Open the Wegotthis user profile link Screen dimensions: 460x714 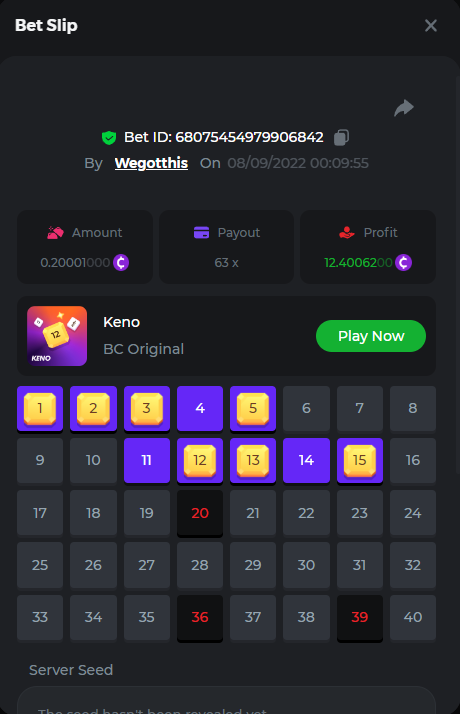(151, 163)
